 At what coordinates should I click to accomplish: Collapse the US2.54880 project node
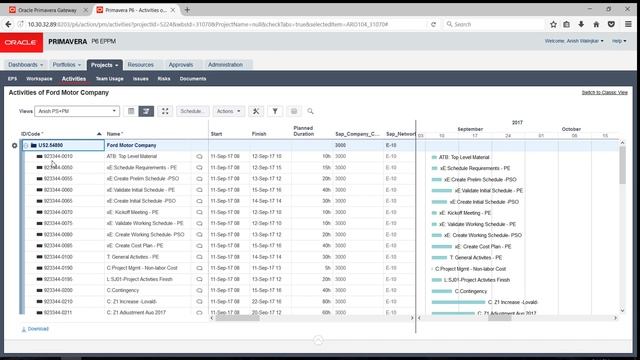pyautogui.click(x=26, y=145)
